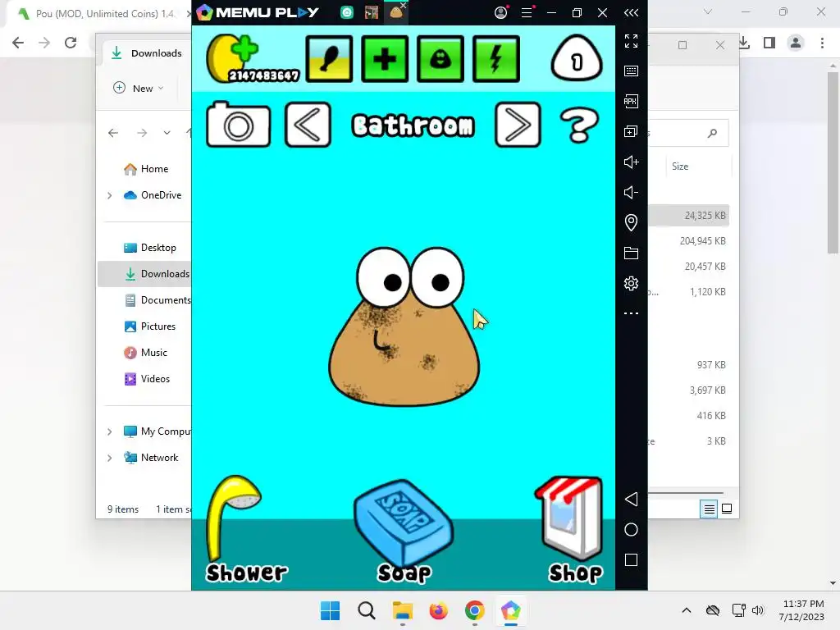Open the New dropdown in File Explorer
This screenshot has height=630, width=840.
(x=139, y=89)
